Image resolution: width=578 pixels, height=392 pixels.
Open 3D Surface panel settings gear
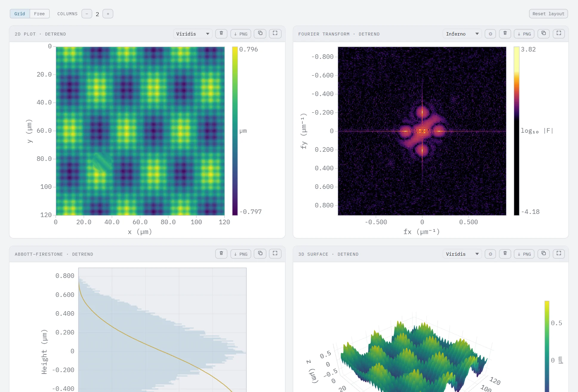pyautogui.click(x=490, y=254)
